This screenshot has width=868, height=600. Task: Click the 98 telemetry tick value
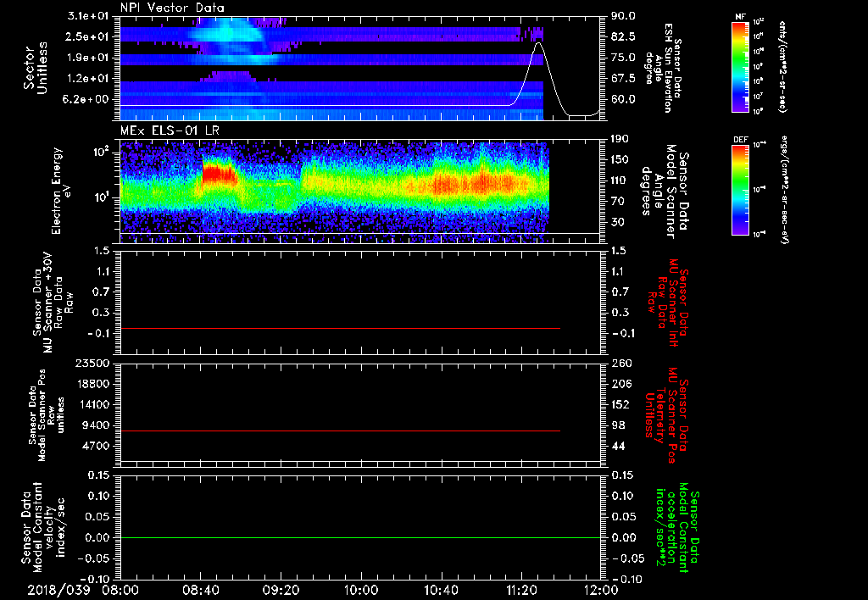point(619,425)
